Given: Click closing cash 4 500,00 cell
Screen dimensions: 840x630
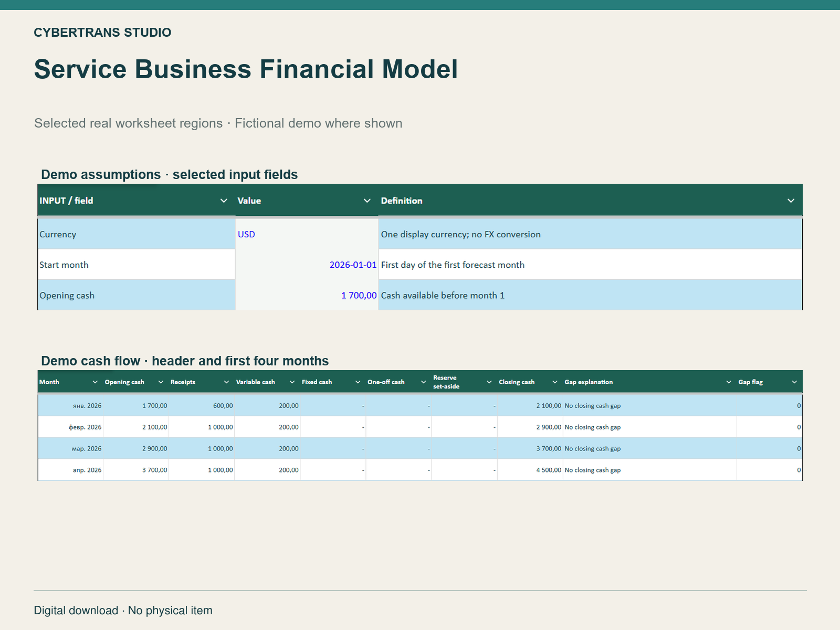Looking at the screenshot, I should pyautogui.click(x=530, y=470).
